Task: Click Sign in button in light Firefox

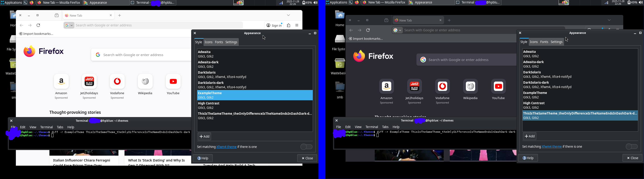Action: tap(274, 25)
